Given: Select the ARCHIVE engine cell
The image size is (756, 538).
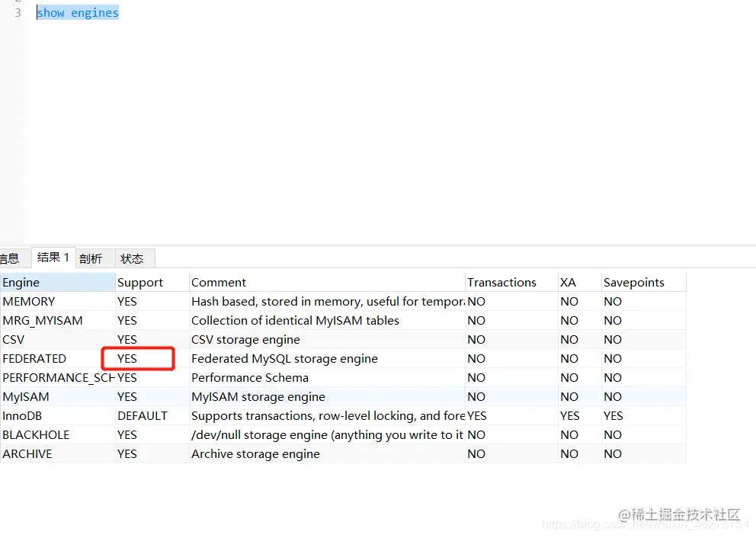Looking at the screenshot, I should 58,453.
